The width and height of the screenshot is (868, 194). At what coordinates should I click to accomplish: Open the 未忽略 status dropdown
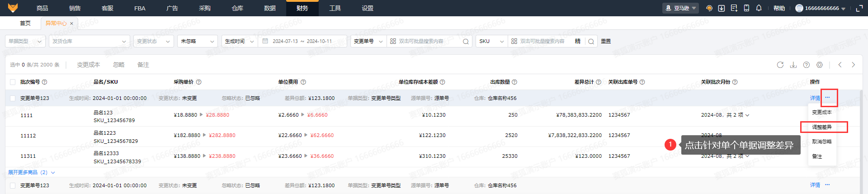[198, 41]
